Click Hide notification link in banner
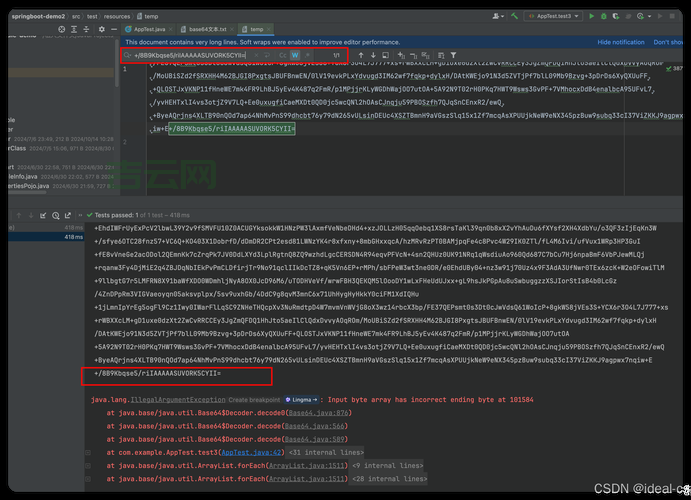This screenshot has width=691, height=500. 621,42
